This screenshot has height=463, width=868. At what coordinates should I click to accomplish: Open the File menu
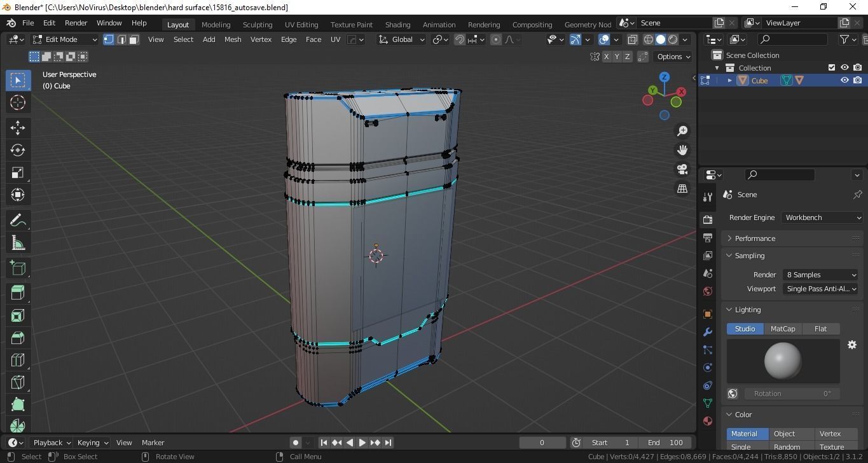pos(28,23)
